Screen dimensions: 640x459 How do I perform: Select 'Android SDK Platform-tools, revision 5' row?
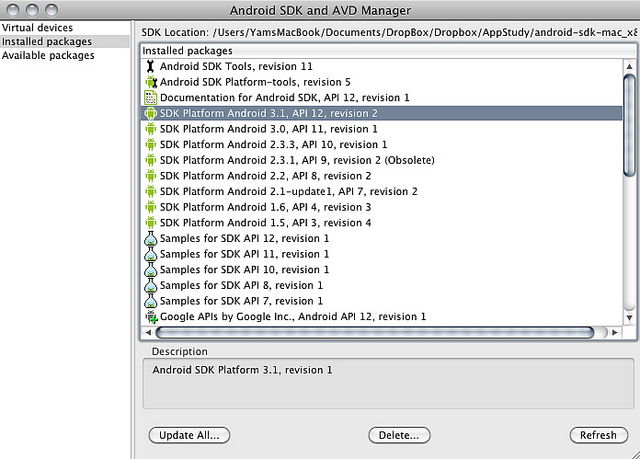click(382, 82)
